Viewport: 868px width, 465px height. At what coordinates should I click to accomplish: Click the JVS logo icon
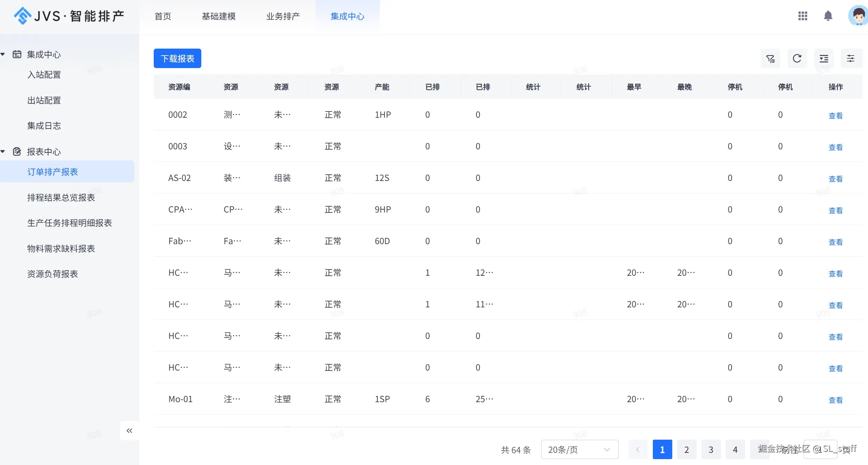point(23,16)
